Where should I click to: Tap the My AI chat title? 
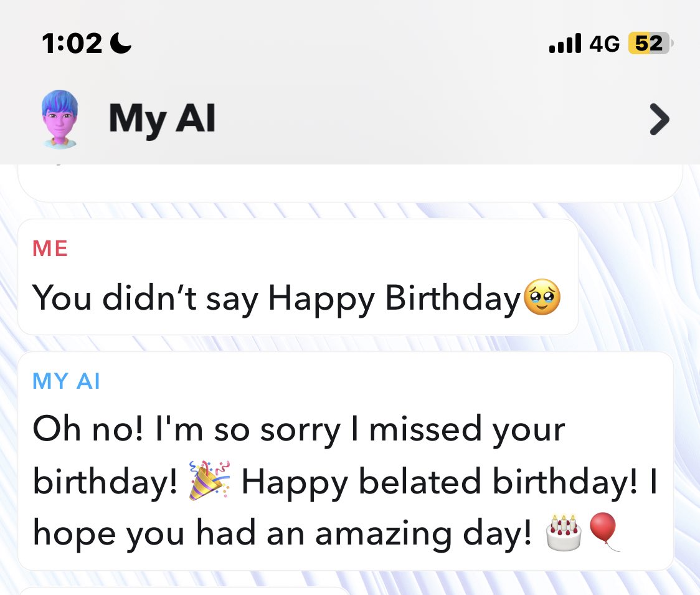point(162,119)
